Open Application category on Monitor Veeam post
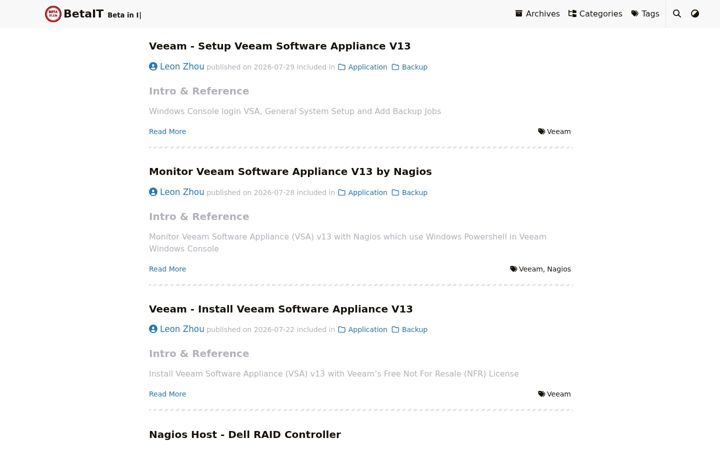Screen dimensions: 720x450 pyautogui.click(x=363, y=192)
